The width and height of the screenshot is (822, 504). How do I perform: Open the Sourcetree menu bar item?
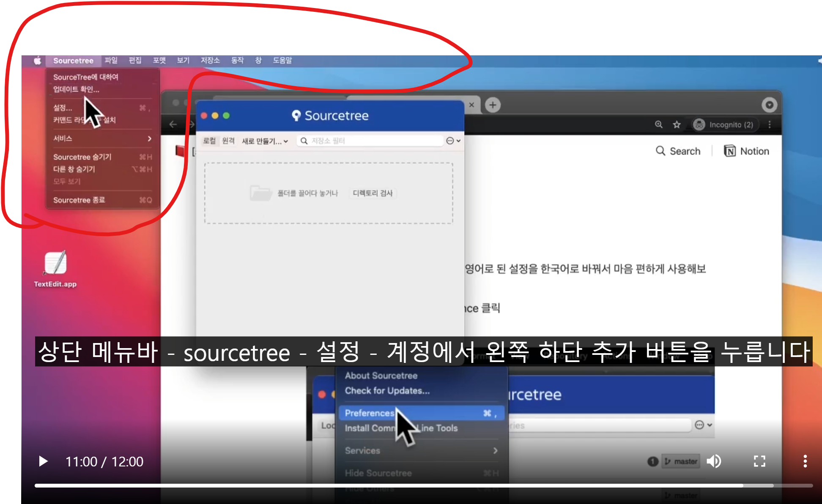click(x=73, y=60)
